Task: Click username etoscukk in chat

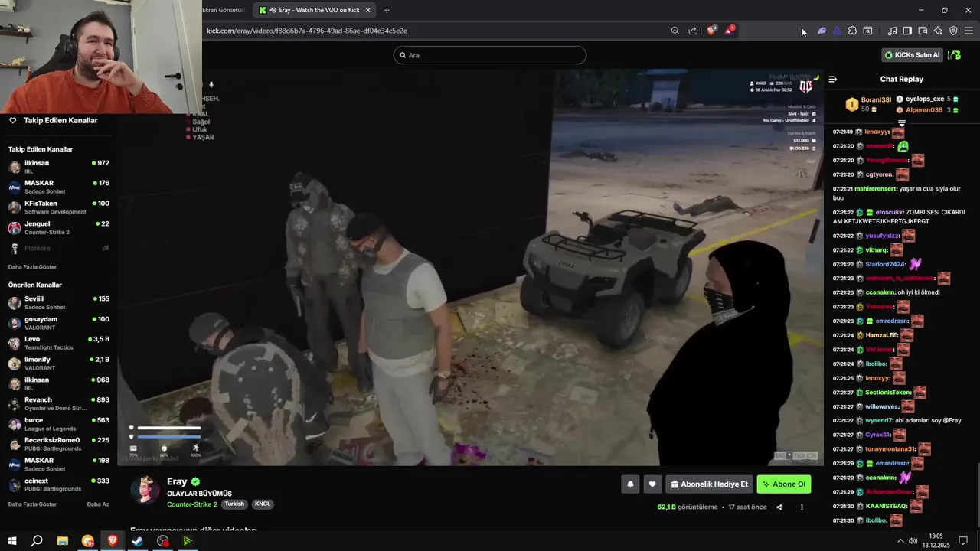Action: click(x=890, y=212)
